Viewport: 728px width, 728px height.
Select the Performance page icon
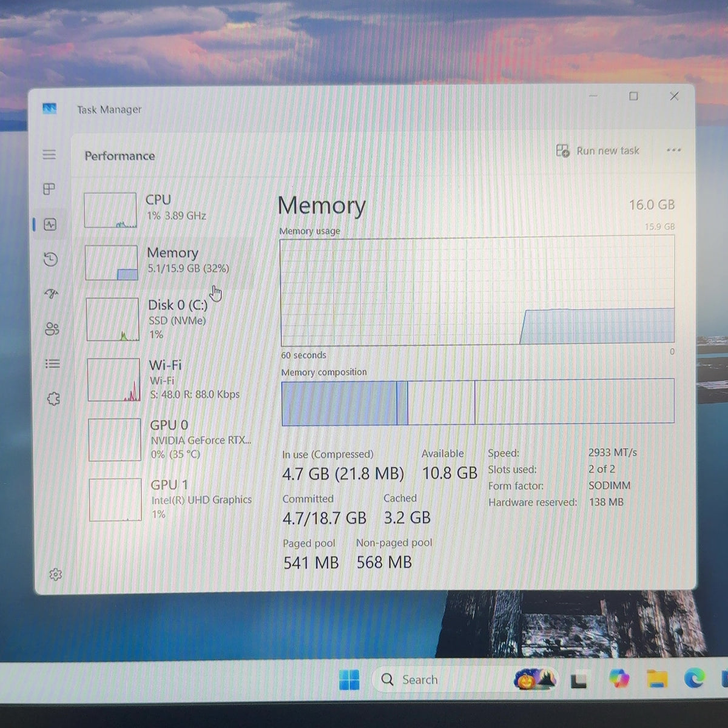point(50,224)
